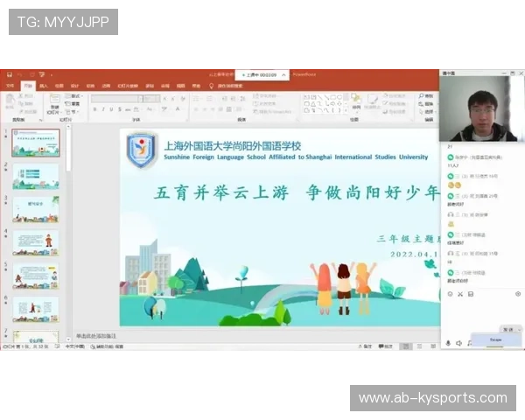Open the 帮助 (Help) ribbon tab
Image resolution: width=525 pixels, height=420 pixels.
[196, 86]
